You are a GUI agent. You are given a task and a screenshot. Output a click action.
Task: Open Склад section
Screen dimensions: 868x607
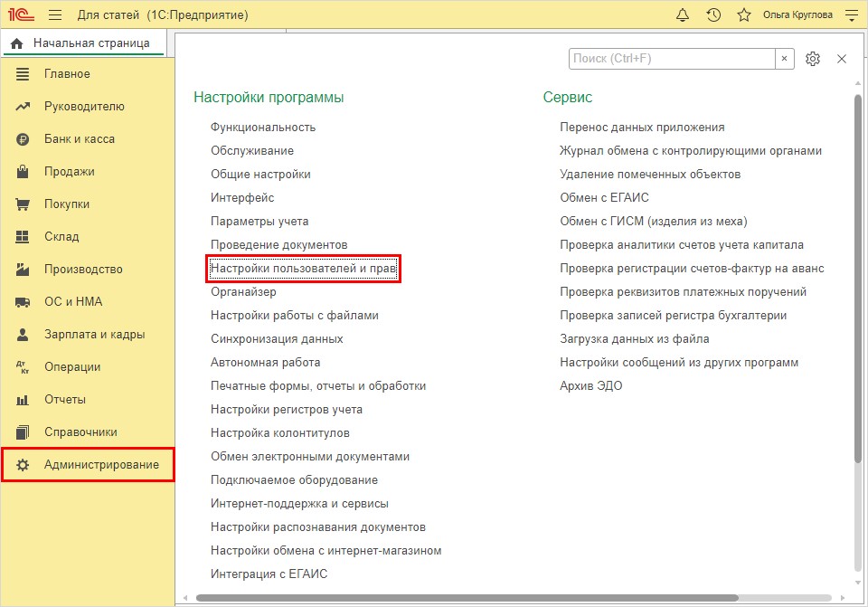click(x=61, y=236)
